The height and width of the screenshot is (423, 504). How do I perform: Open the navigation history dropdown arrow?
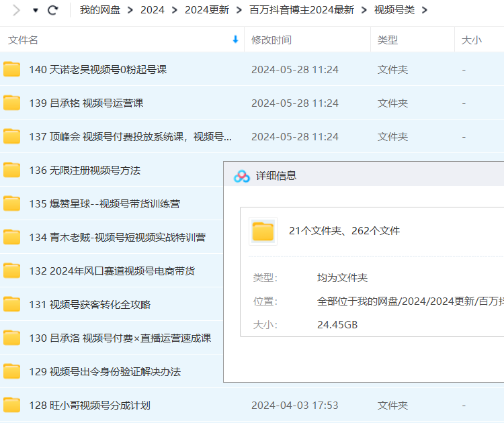pos(35,11)
